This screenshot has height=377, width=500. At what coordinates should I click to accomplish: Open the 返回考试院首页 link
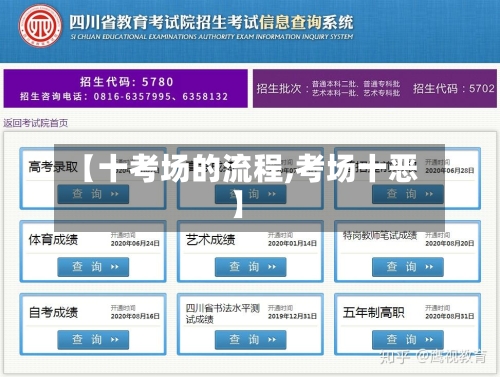36,123
